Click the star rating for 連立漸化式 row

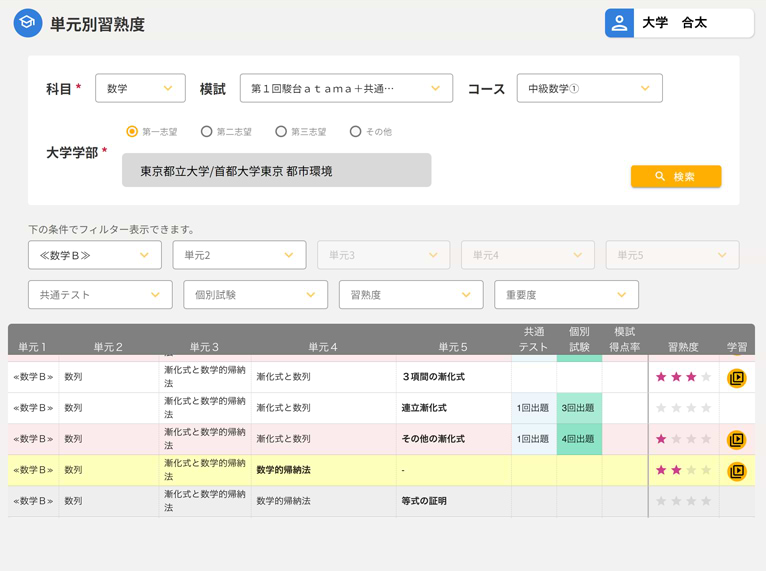pyautogui.click(x=683, y=408)
